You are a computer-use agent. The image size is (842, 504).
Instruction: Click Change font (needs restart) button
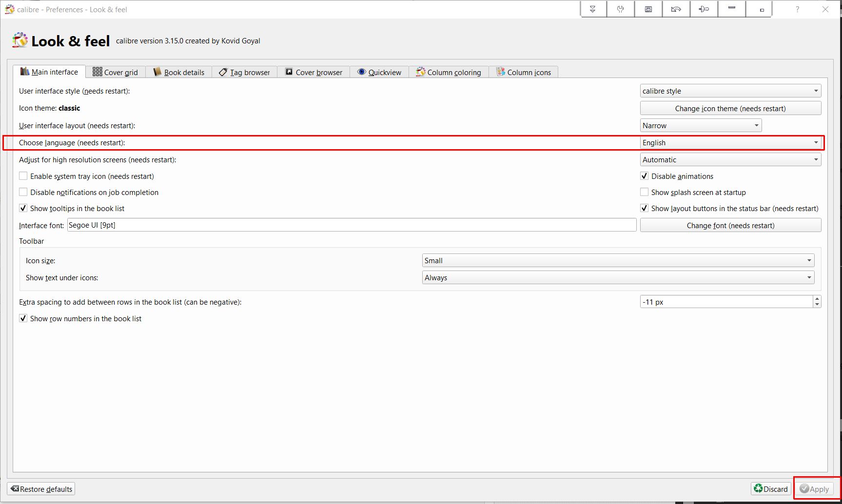(730, 225)
